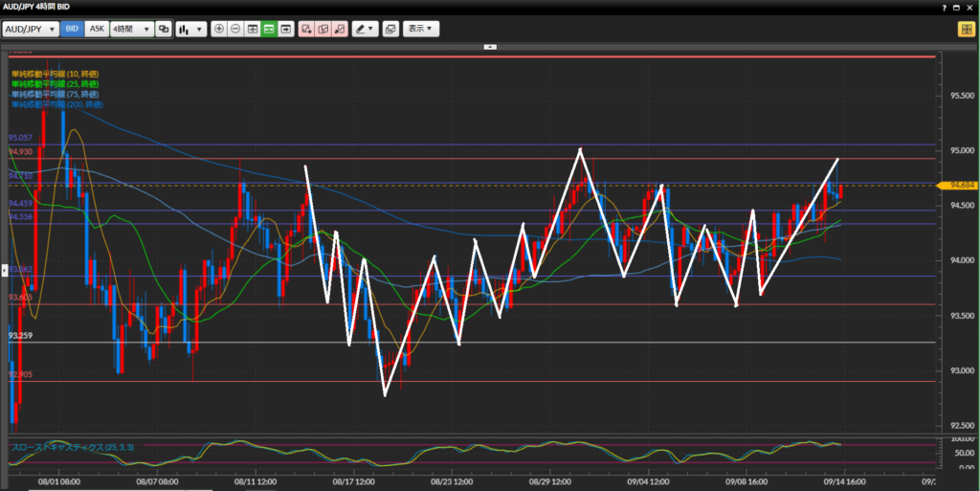Click the linked charts icon beside timeframe
Screen dimensions: 980x491
tap(164, 29)
